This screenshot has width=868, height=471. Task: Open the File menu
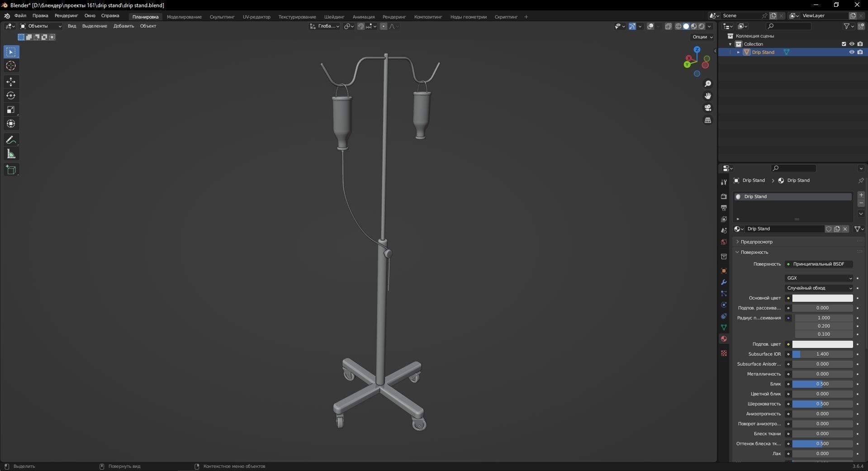(20, 16)
